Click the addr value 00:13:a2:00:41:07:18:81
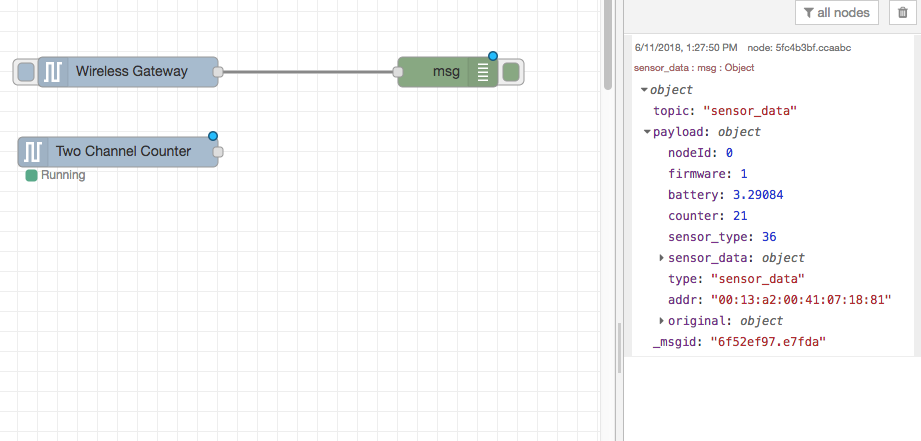 (x=801, y=300)
